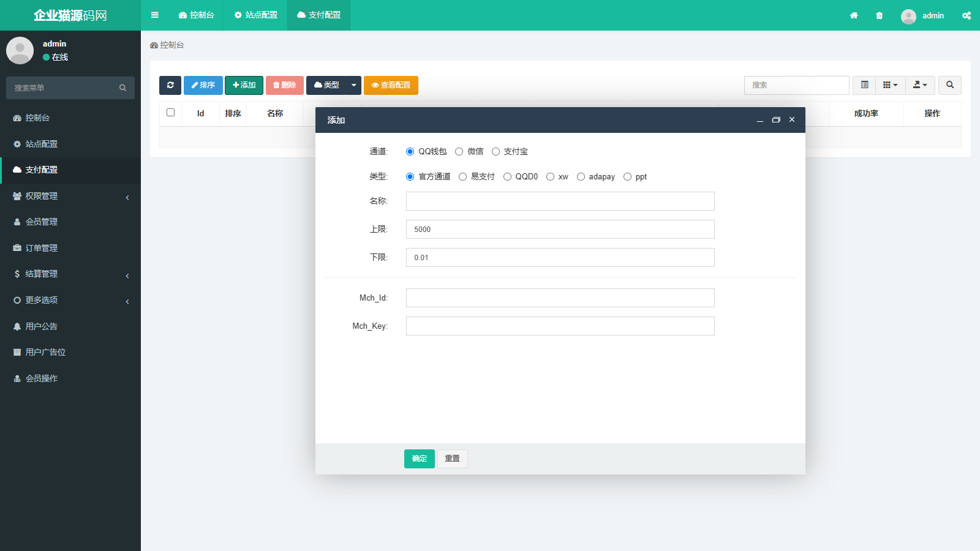Image resolution: width=980 pixels, height=551 pixels.
Task: Focus the Mch_Id input field
Action: tap(560, 298)
